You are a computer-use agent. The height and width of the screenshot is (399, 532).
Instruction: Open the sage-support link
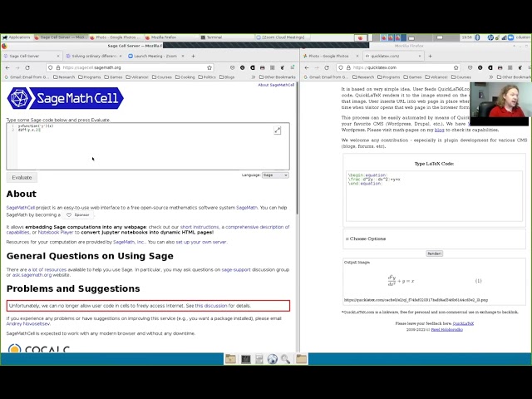[x=236, y=269]
